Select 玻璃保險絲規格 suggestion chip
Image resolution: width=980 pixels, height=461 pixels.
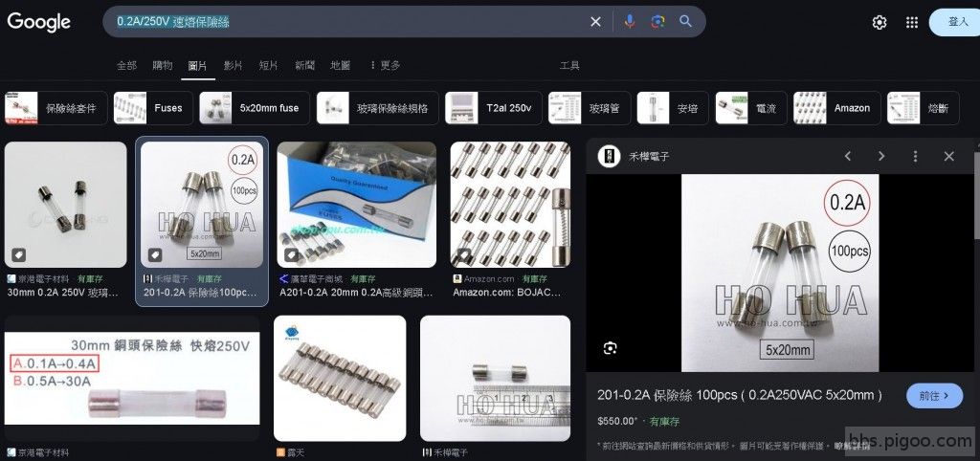[377, 108]
